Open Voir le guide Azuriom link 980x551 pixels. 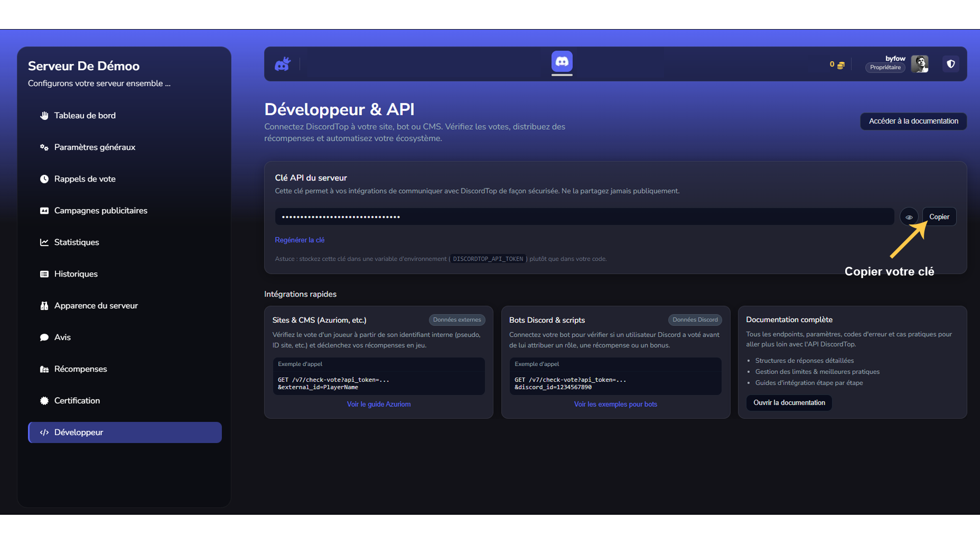click(x=378, y=404)
